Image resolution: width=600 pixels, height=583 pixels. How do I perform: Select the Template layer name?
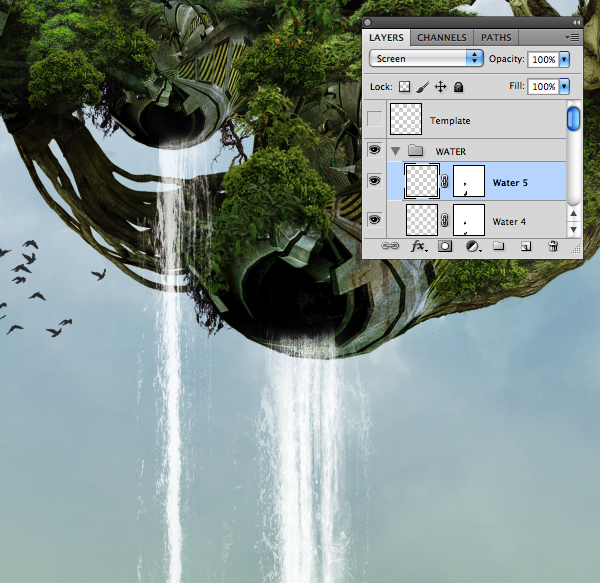point(450,121)
